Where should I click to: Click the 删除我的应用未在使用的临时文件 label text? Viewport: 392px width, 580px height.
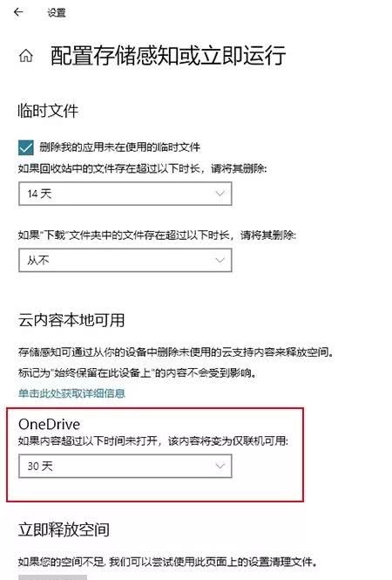119,147
